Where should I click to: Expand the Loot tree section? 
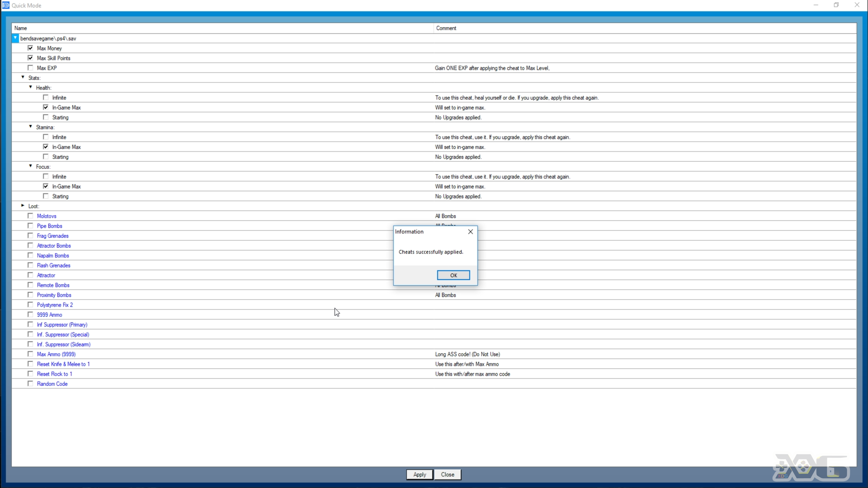[x=23, y=206]
